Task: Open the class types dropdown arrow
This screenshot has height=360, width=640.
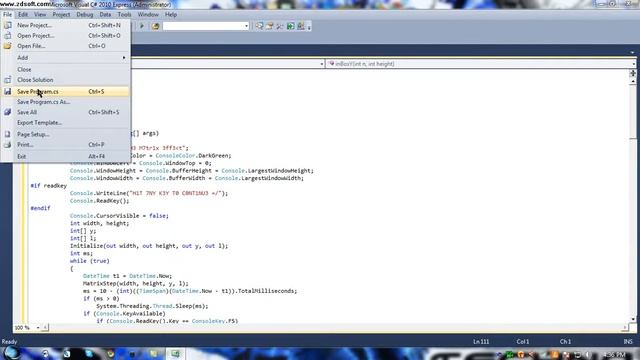Action: [322, 64]
